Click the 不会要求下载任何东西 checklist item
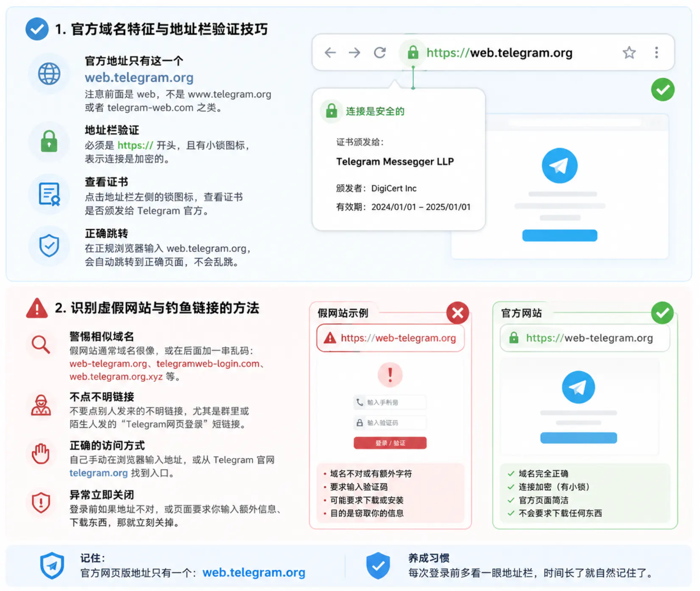The image size is (700, 591). (555, 513)
